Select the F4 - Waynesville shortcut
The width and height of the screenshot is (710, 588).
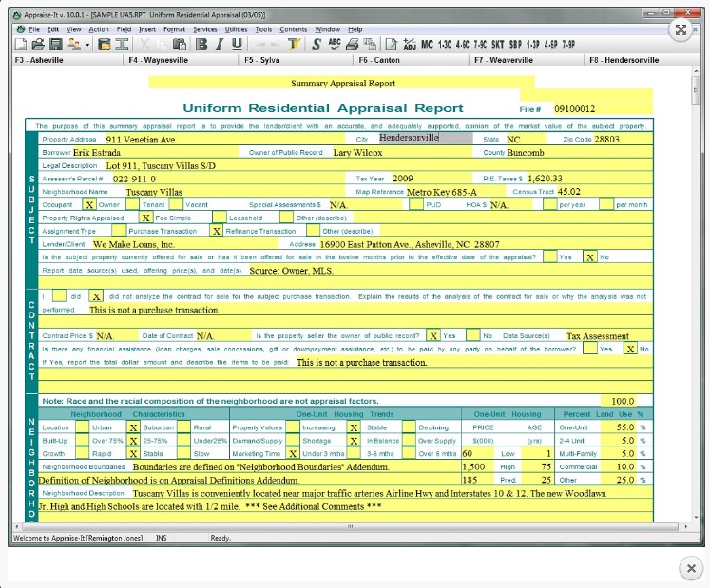158,60
